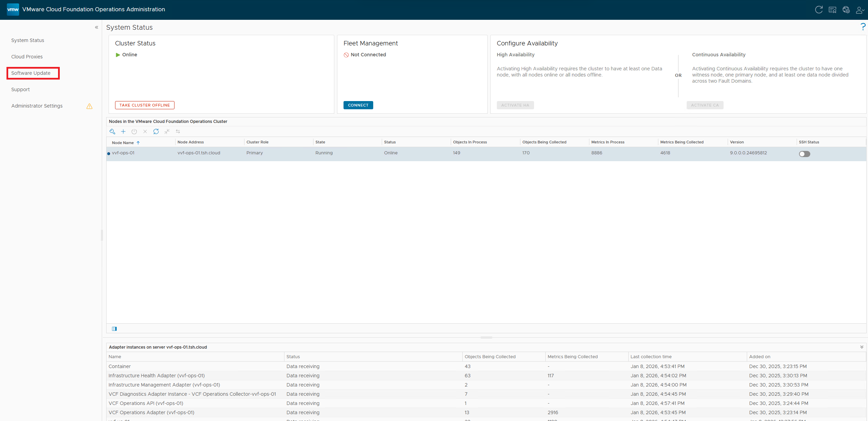Click the key icon in nodes toolbar

112,131
